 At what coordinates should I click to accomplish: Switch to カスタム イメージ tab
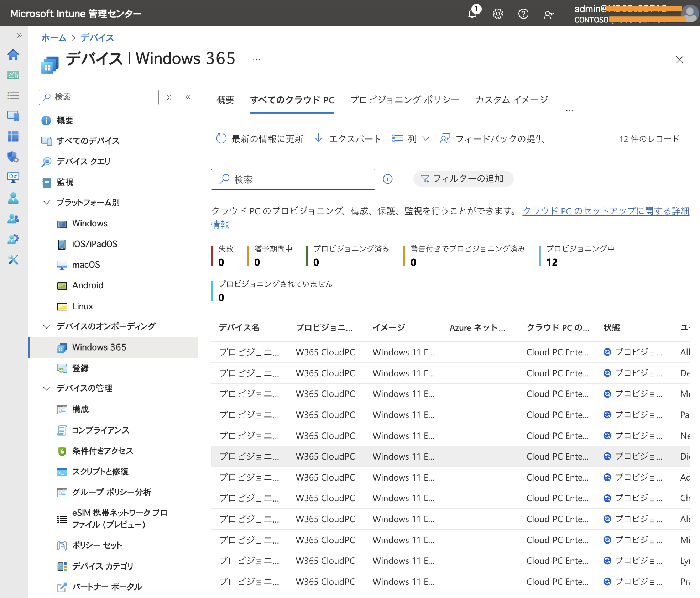512,100
